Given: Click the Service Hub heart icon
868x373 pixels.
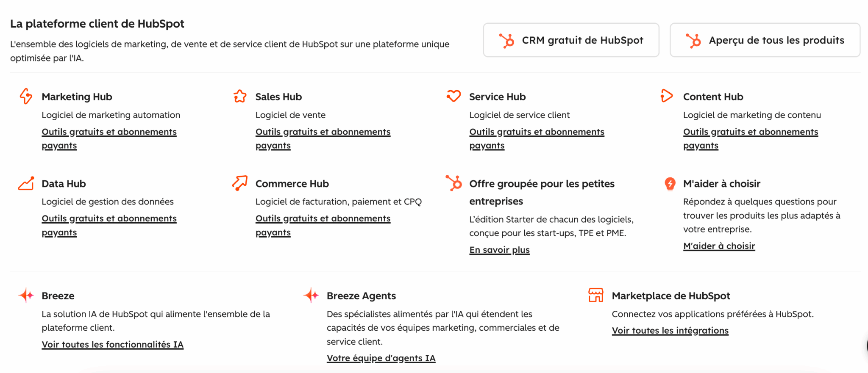Looking at the screenshot, I should coord(453,96).
